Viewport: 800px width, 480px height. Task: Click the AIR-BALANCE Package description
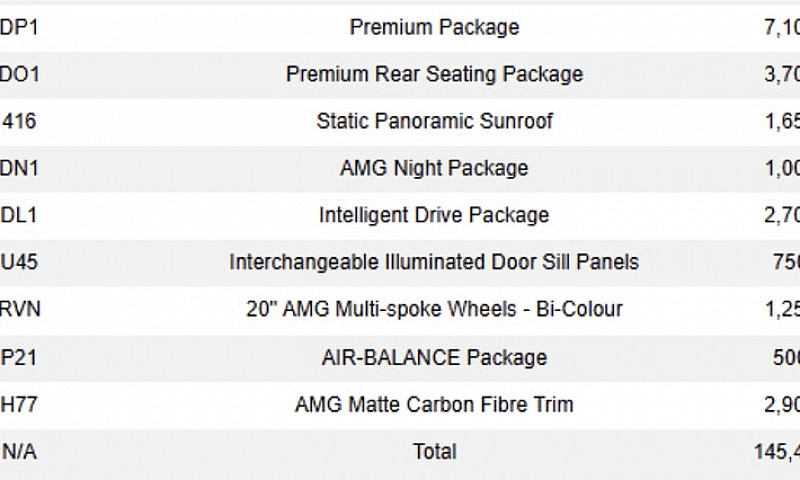[434, 357]
